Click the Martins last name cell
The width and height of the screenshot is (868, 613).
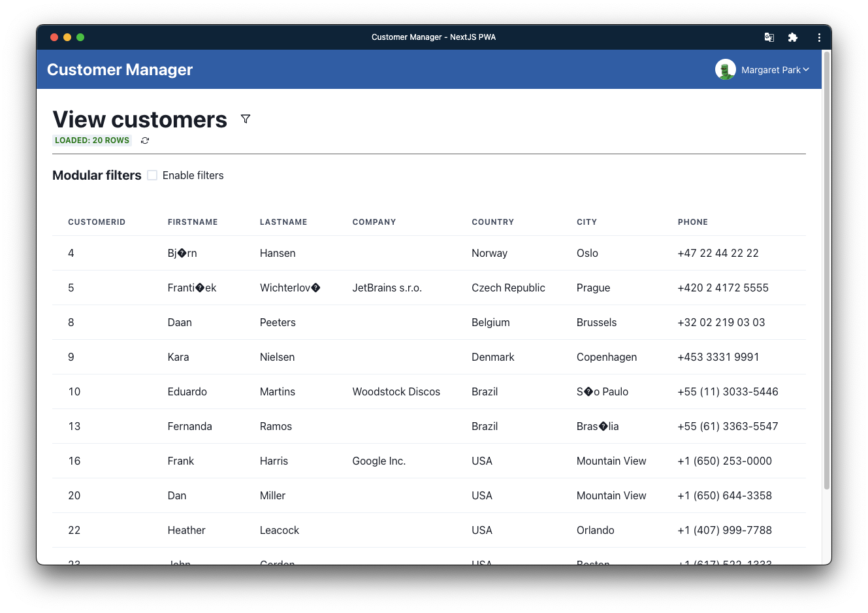point(278,391)
